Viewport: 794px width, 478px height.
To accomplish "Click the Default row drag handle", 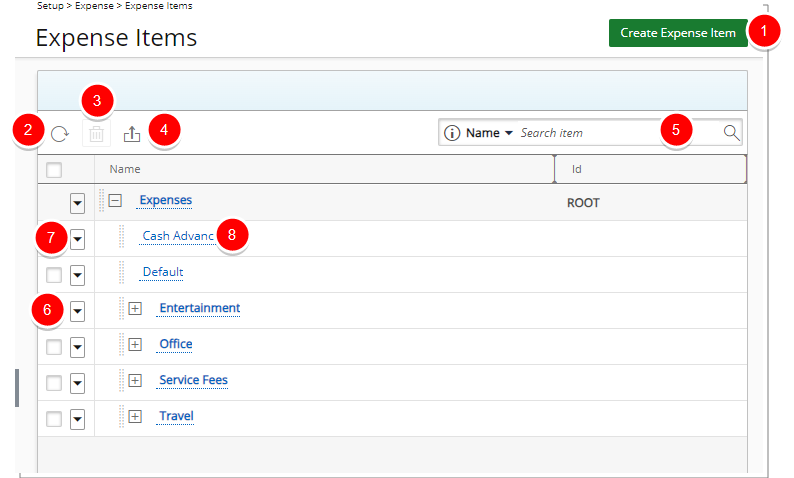I will 122,272.
